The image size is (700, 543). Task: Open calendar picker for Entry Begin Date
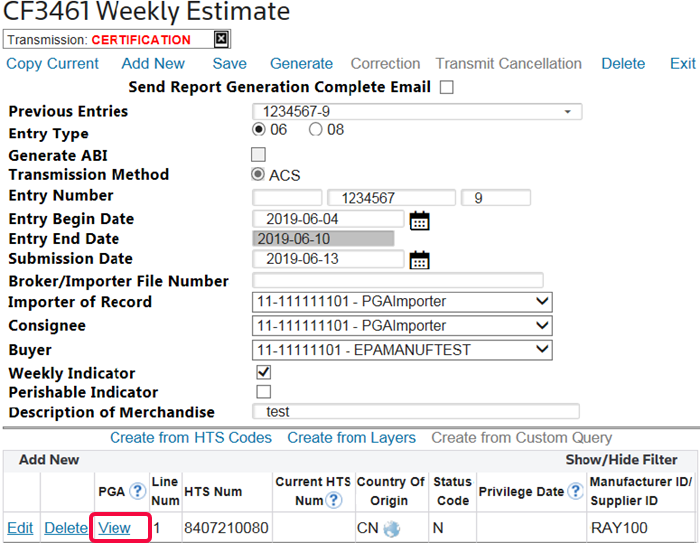tap(420, 220)
